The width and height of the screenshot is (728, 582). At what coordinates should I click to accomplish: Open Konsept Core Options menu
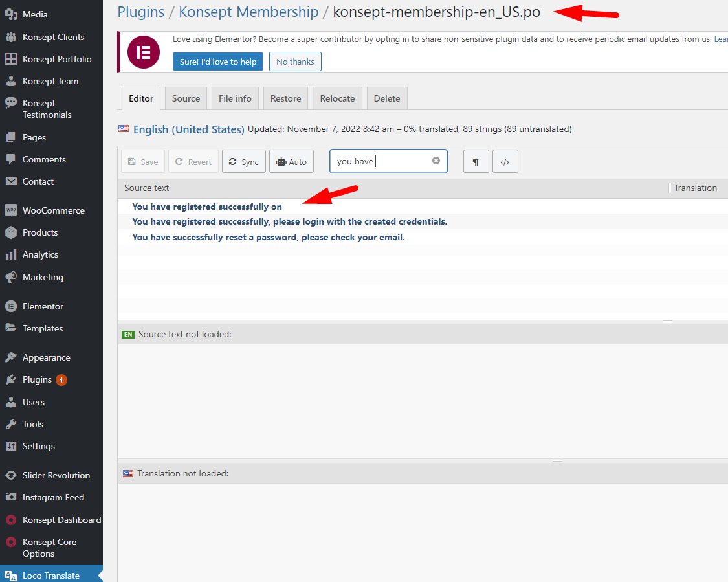pyautogui.click(x=50, y=548)
